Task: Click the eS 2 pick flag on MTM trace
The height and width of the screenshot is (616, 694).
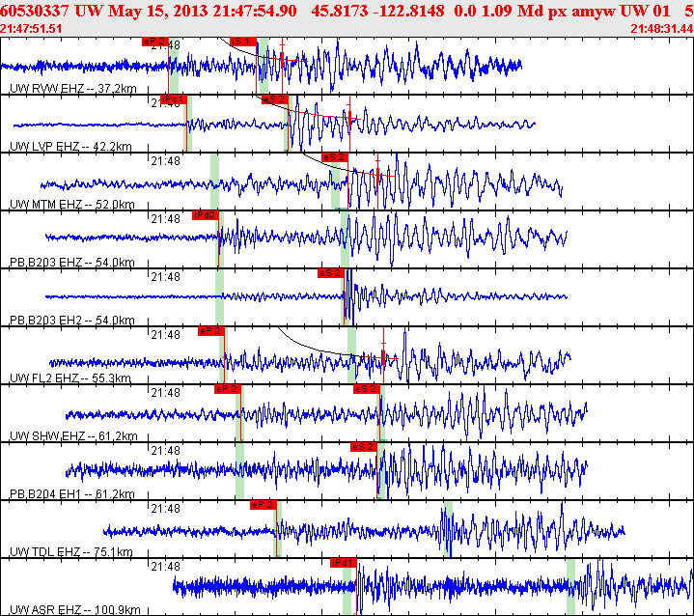Action: pyautogui.click(x=335, y=157)
